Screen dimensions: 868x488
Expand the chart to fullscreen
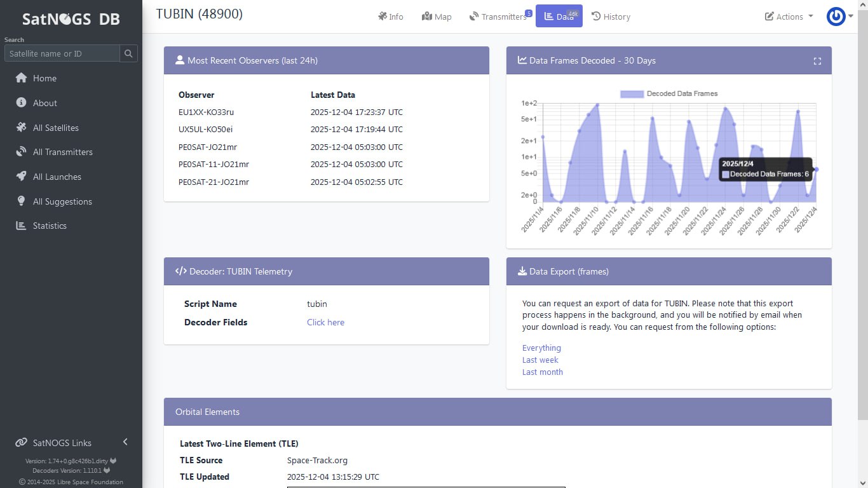pos(817,61)
